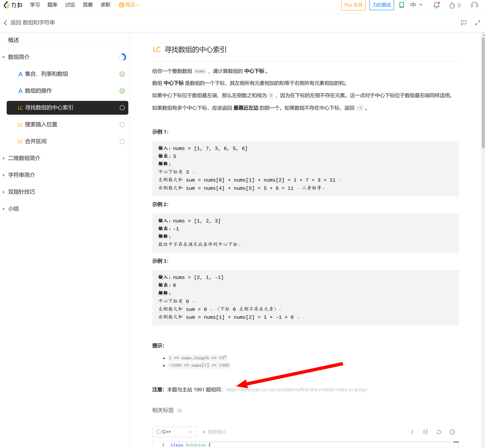Open the user avatar menu
Viewport: 485px width, 448px height.
(475, 5)
